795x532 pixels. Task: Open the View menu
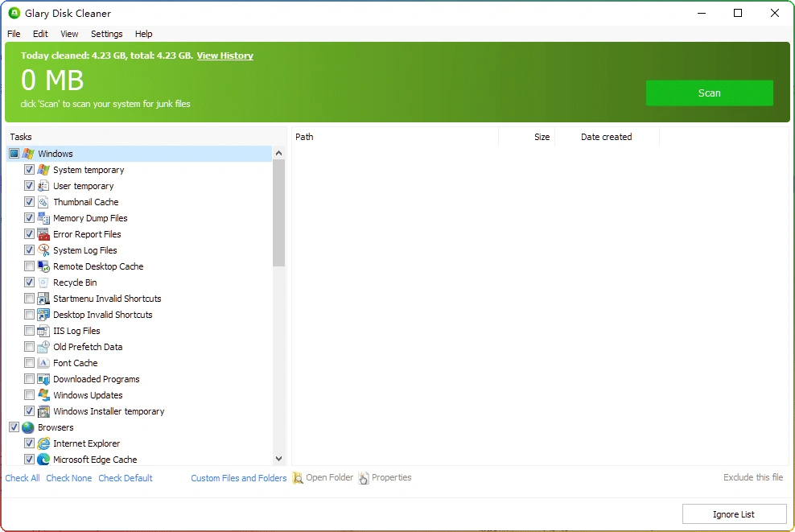(x=69, y=34)
